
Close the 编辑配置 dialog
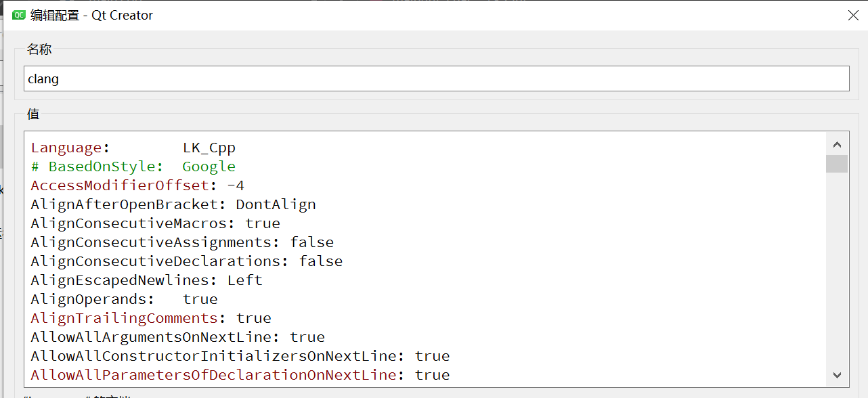(852, 15)
